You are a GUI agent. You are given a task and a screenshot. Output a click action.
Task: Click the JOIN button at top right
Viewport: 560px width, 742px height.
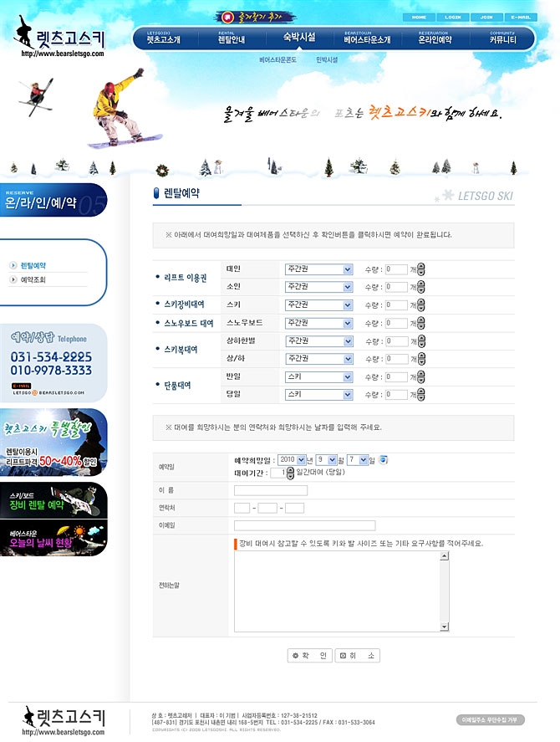pyautogui.click(x=486, y=17)
